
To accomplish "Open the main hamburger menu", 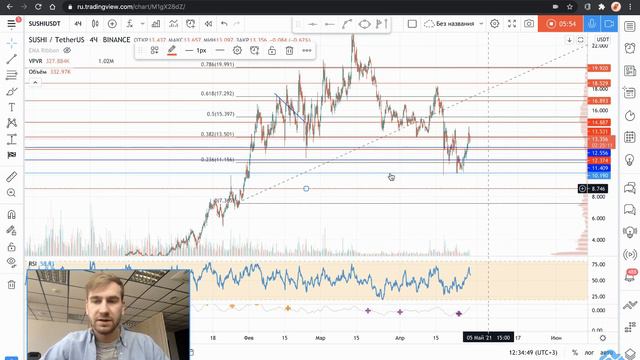I will click(x=11, y=24).
